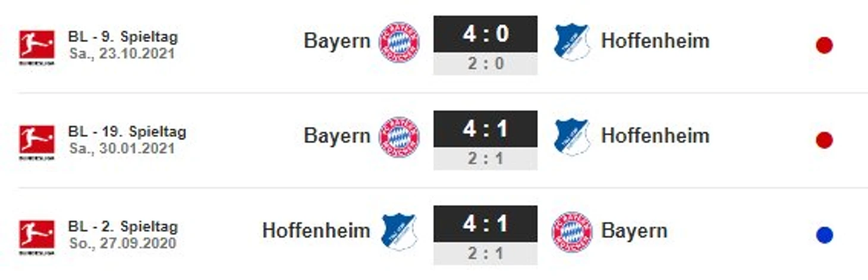Click Hoffenheim crest in 30.01.2021 match
Screen dimensions: 868x280
(x=571, y=137)
